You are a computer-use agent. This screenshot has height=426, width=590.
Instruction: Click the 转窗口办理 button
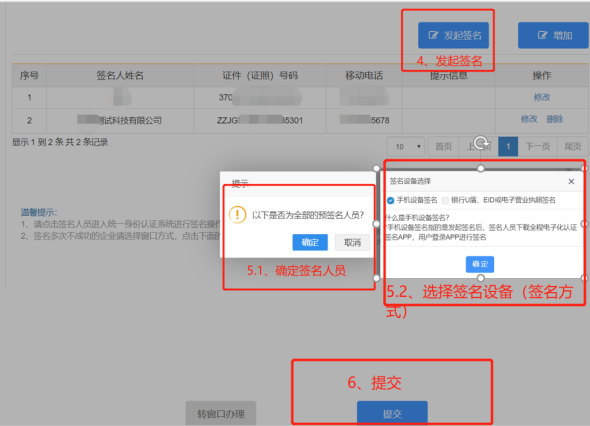[221, 414]
